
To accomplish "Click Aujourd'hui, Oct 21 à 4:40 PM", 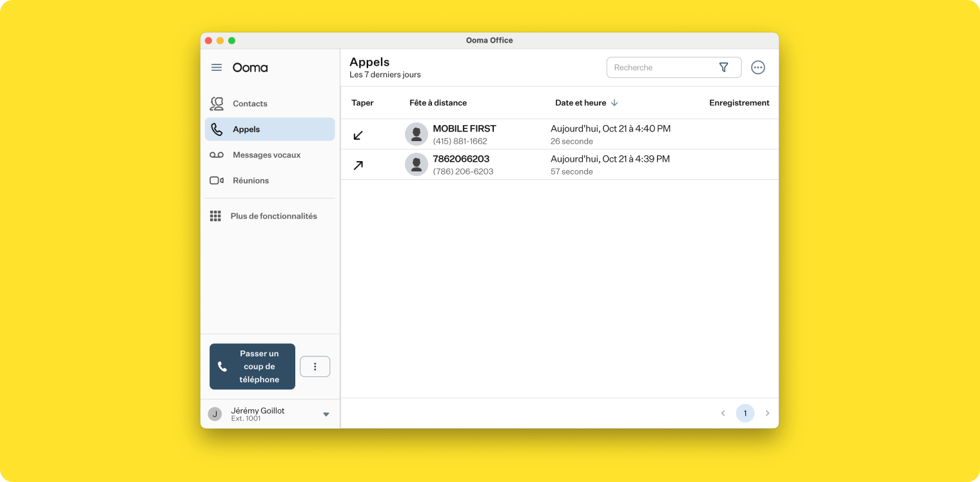I will pyautogui.click(x=611, y=129).
